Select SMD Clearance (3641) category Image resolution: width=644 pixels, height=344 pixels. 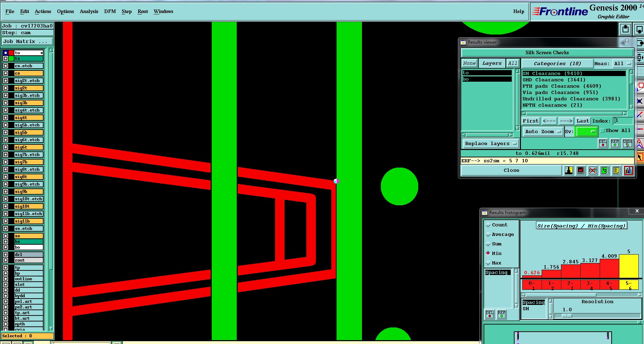point(554,80)
